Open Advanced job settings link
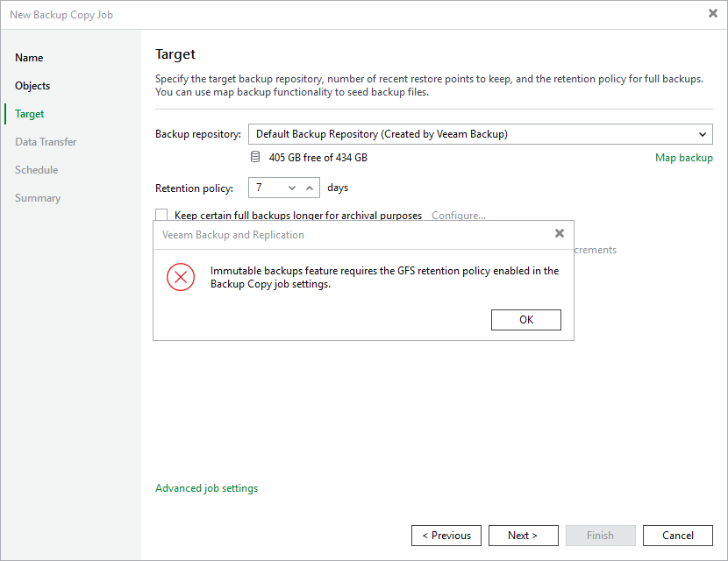728x561 pixels. click(207, 488)
